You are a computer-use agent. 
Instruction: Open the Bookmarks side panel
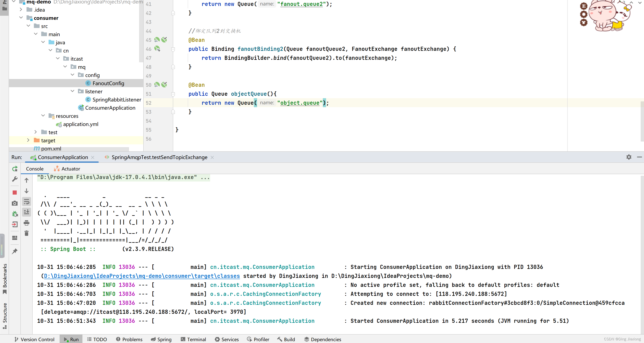[4, 278]
